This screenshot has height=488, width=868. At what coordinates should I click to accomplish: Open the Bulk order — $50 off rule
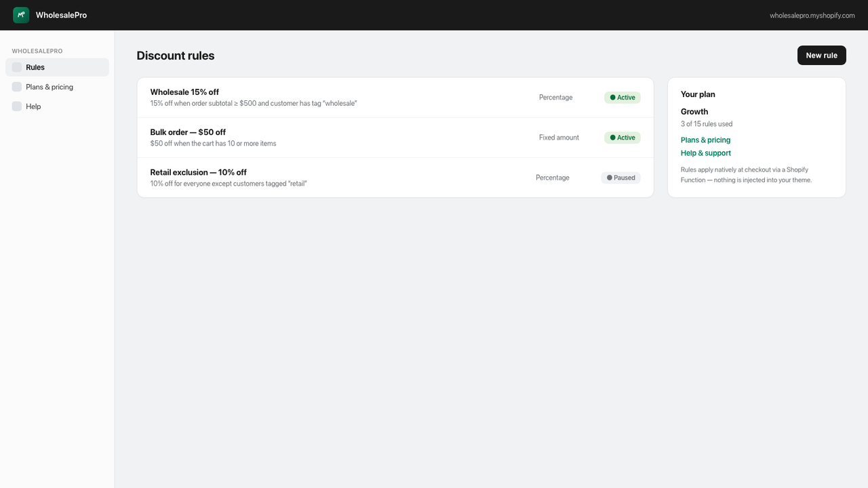click(395, 138)
